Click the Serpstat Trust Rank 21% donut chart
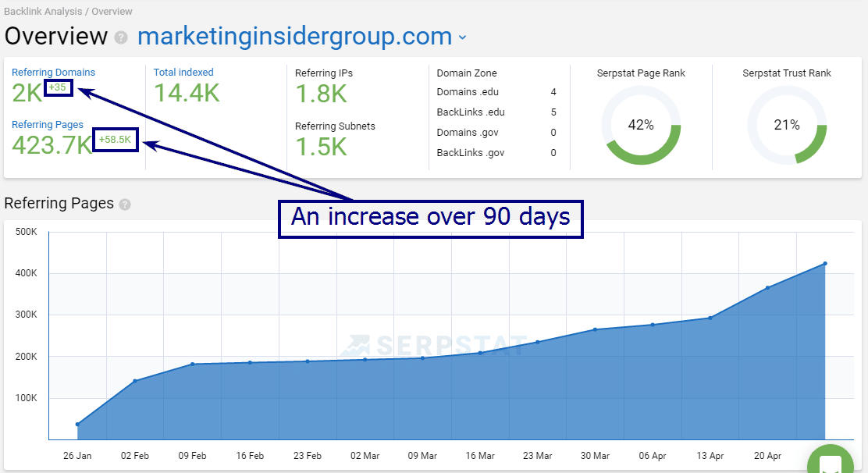The height and width of the screenshot is (473, 868). point(787,125)
